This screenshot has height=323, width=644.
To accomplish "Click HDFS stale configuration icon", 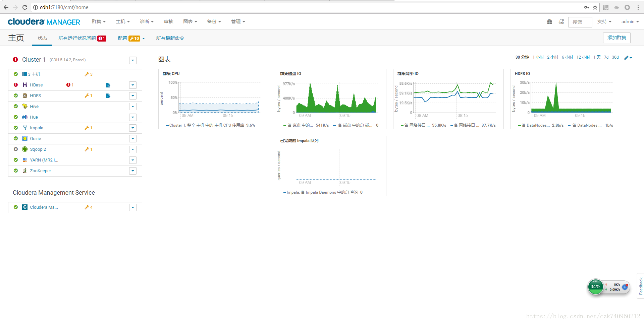I will pyautogui.click(x=108, y=96).
